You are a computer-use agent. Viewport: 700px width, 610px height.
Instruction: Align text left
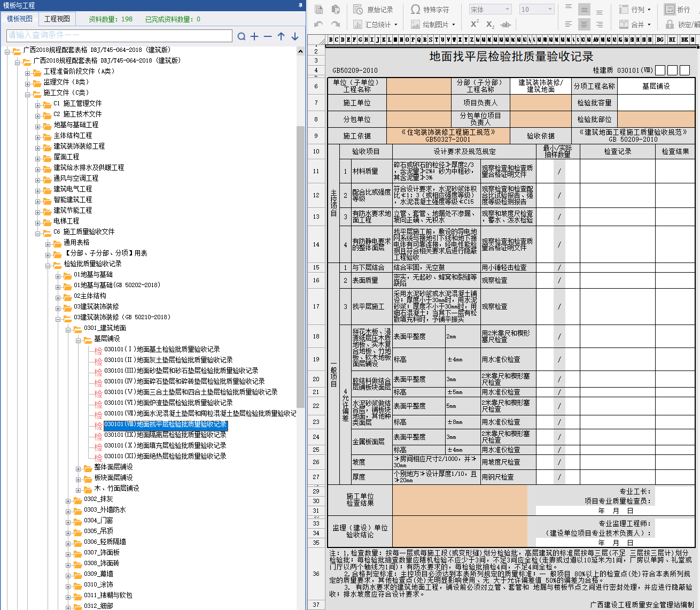tap(569, 24)
